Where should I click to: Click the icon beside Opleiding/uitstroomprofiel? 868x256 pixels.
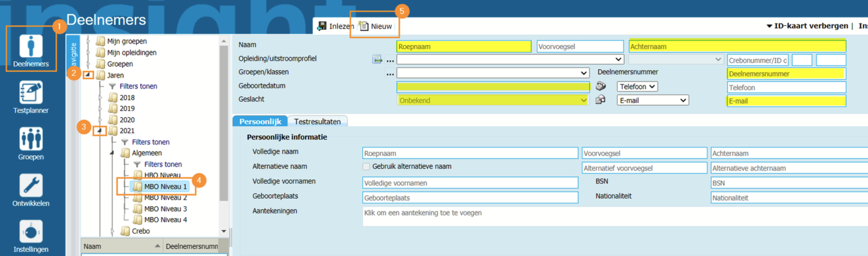pos(377,60)
